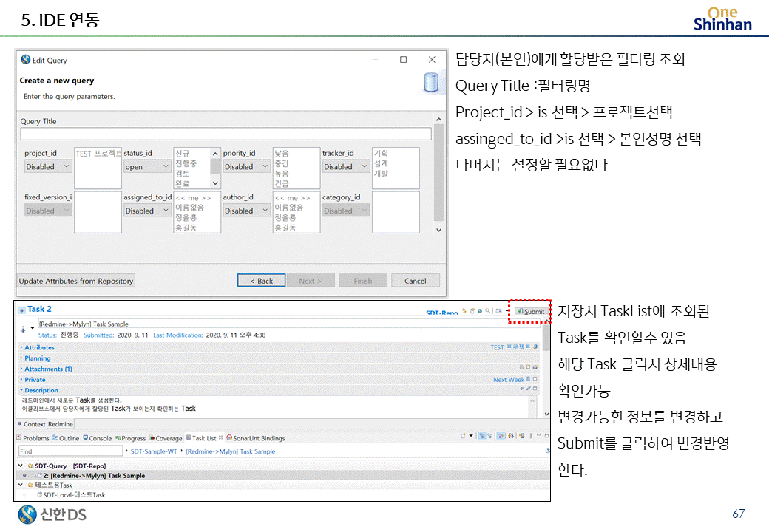The width and height of the screenshot is (769, 532).
Task: Collapse the 테스트용Task category node
Action: pos(21,485)
